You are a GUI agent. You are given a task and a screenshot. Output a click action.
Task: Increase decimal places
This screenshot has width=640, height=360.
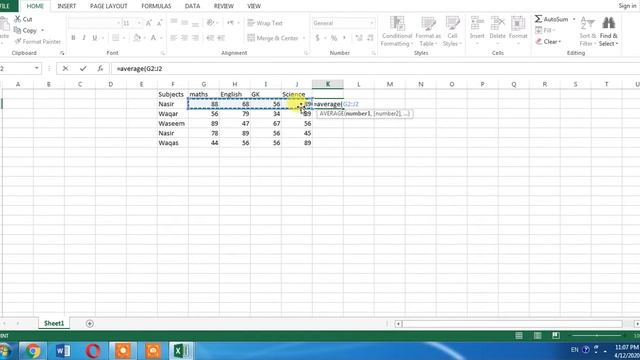point(359,38)
